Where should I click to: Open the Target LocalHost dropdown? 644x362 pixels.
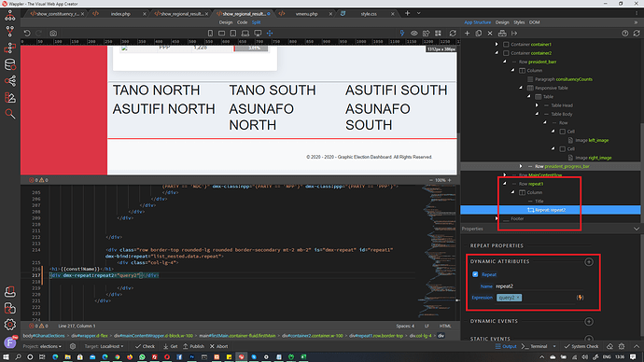pos(104,346)
